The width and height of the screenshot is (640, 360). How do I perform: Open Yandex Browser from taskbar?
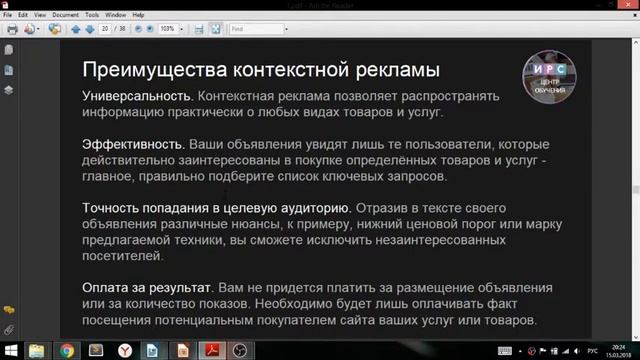[x=125, y=351]
